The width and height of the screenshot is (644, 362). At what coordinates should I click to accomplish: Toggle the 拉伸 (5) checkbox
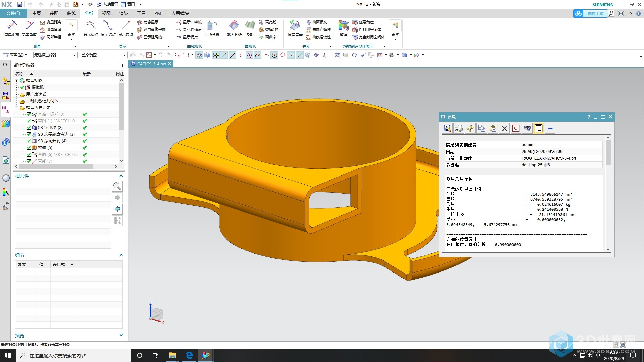29,148
